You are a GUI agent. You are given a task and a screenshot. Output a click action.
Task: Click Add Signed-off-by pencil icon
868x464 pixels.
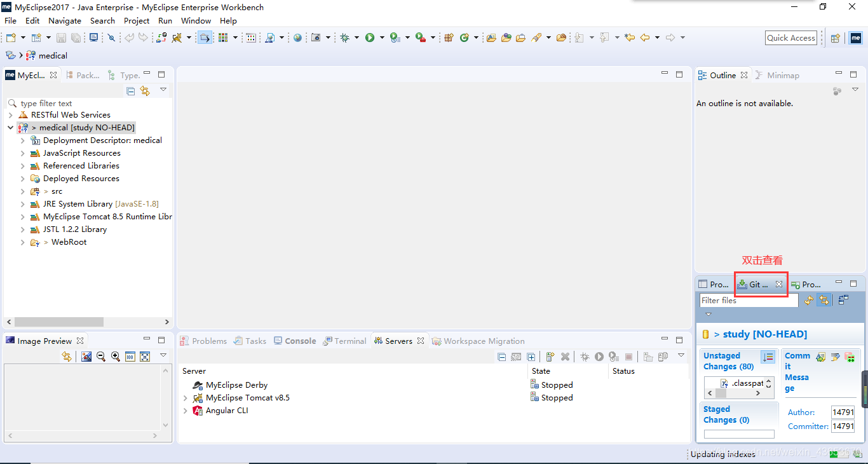pyautogui.click(x=835, y=357)
